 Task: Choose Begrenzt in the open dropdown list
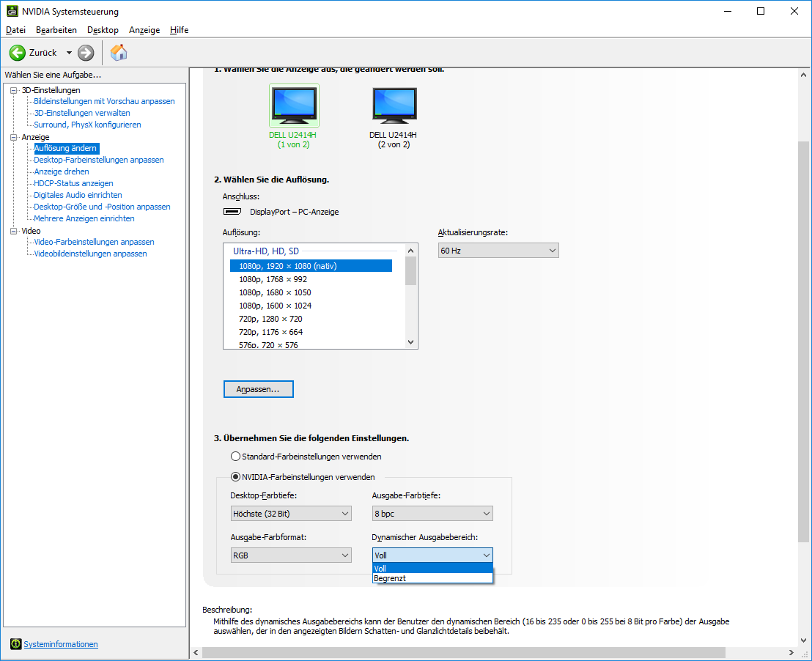point(432,578)
